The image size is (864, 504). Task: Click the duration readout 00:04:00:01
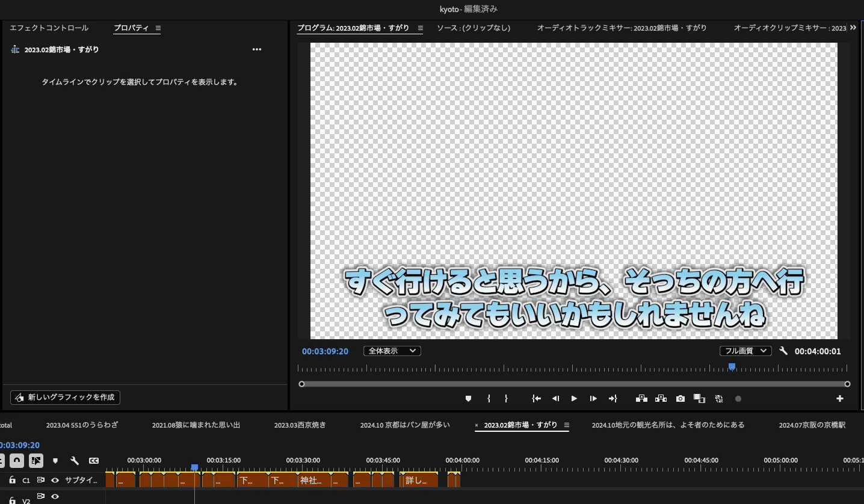818,351
